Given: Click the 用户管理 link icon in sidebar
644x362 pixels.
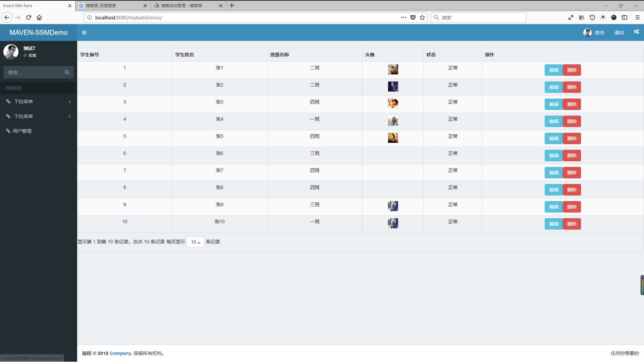Looking at the screenshot, I should click(x=8, y=131).
